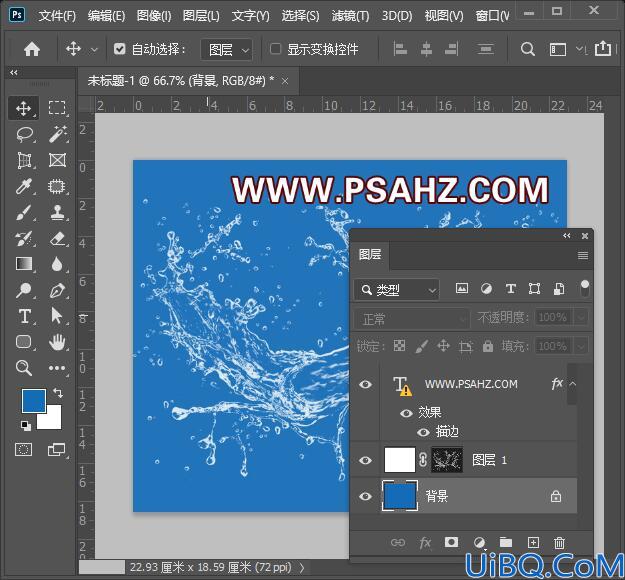The width and height of the screenshot is (625, 580).
Task: Open Layers panel hamburger menu
Action: [x=583, y=255]
